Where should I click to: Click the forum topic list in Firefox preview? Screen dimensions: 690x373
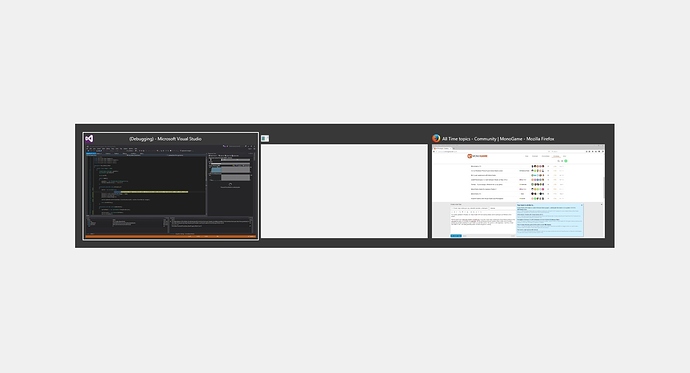click(518, 182)
